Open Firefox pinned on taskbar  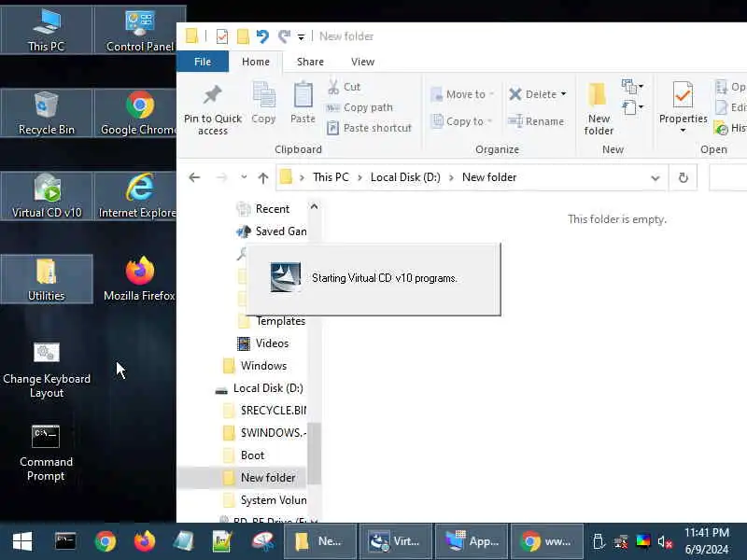pos(145,541)
